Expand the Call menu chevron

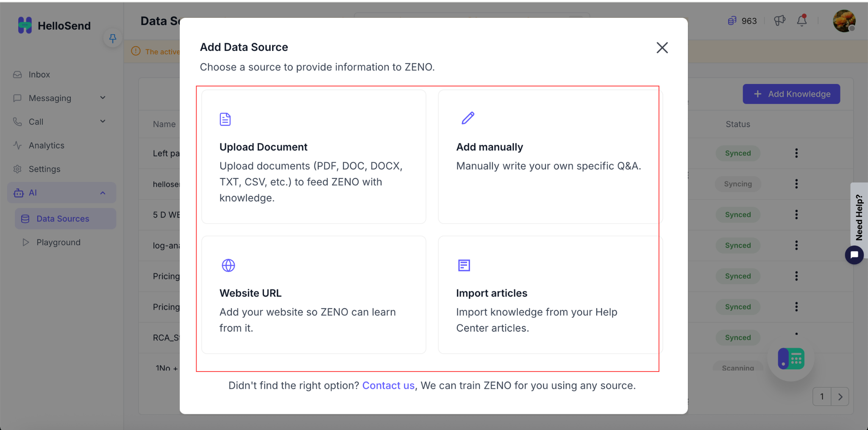103,122
